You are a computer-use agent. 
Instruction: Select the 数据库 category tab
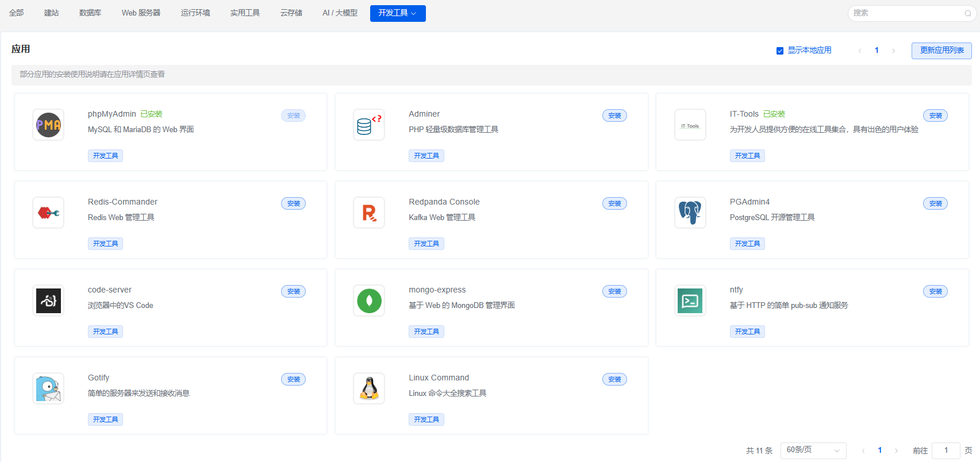pos(90,13)
